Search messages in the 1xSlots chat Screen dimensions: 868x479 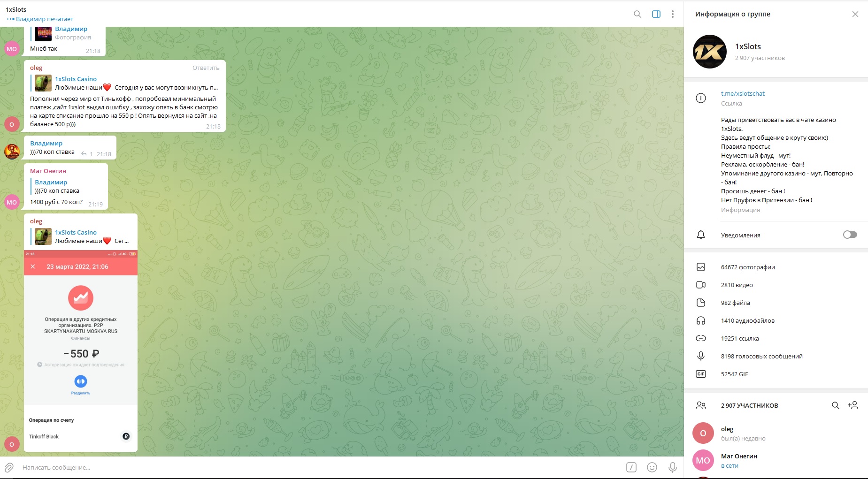pos(637,14)
